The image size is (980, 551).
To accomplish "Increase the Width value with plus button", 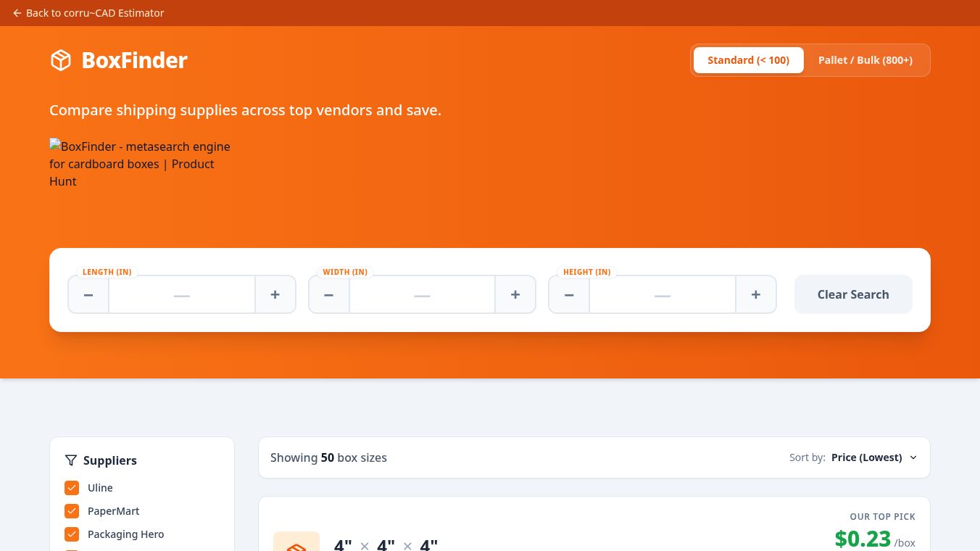I will pyautogui.click(x=515, y=294).
